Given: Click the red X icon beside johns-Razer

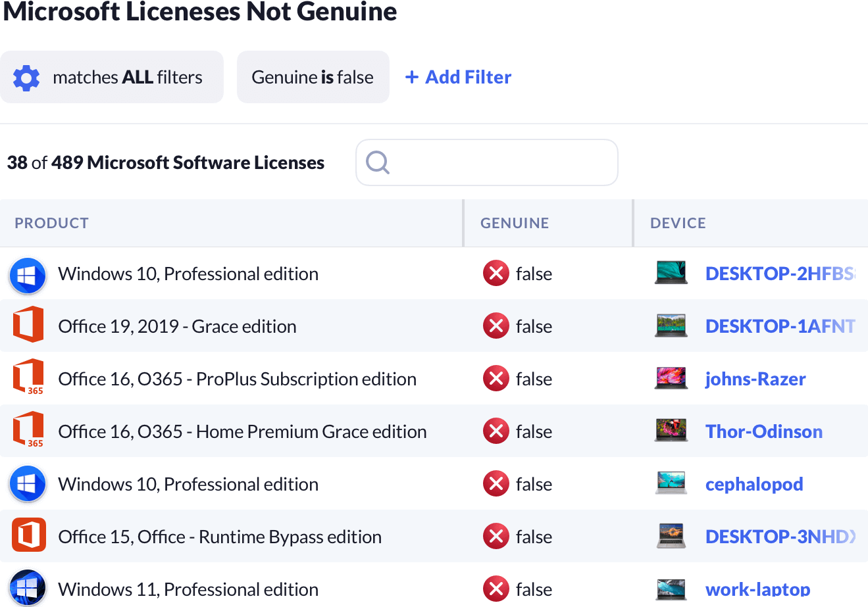Looking at the screenshot, I should pyautogui.click(x=496, y=379).
